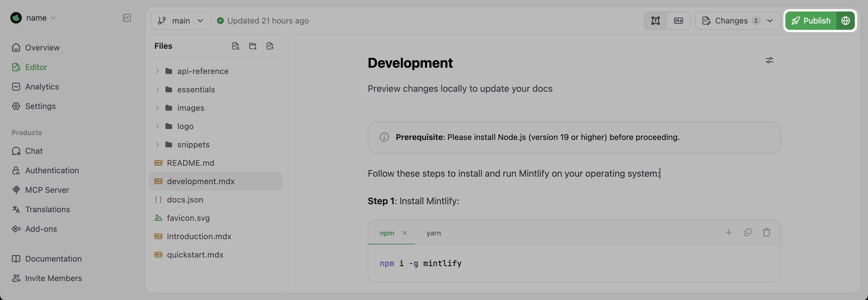
Task: Create a new folder in Files
Action: coord(253,46)
